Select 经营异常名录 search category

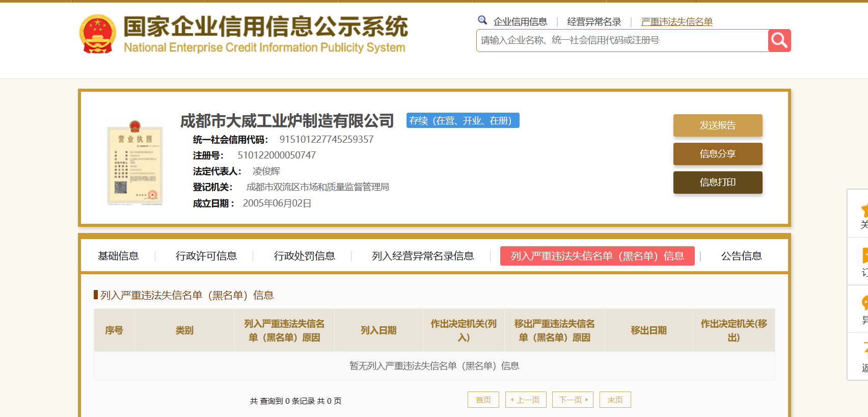594,21
